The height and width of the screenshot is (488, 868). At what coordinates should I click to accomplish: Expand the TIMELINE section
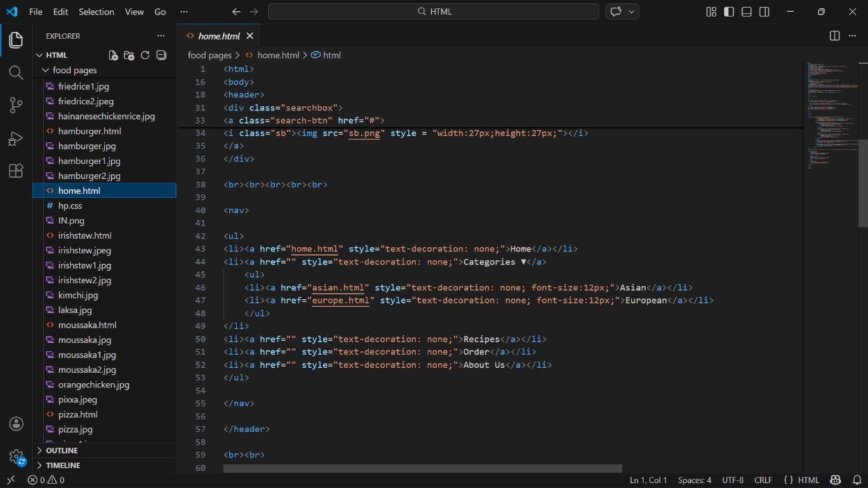[62, 465]
